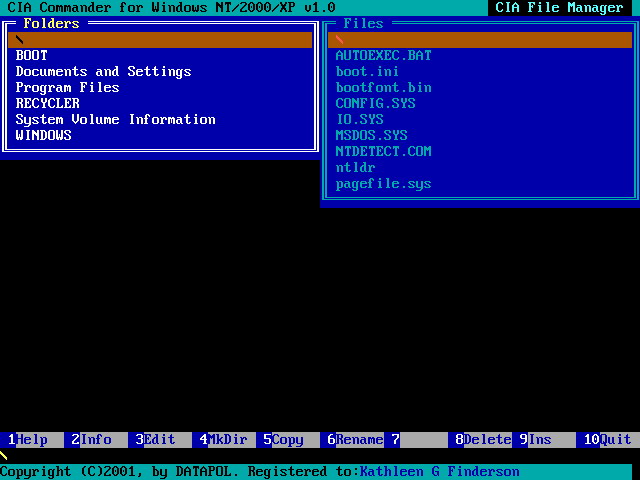This screenshot has width=640, height=480.
Task: Choose 4 MkDir to create a directory
Action: click(x=224, y=440)
